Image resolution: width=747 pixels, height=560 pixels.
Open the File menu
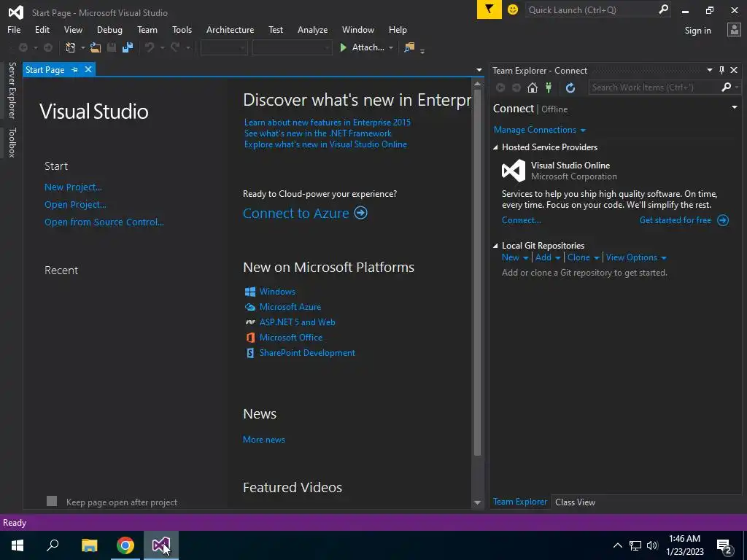coord(14,29)
